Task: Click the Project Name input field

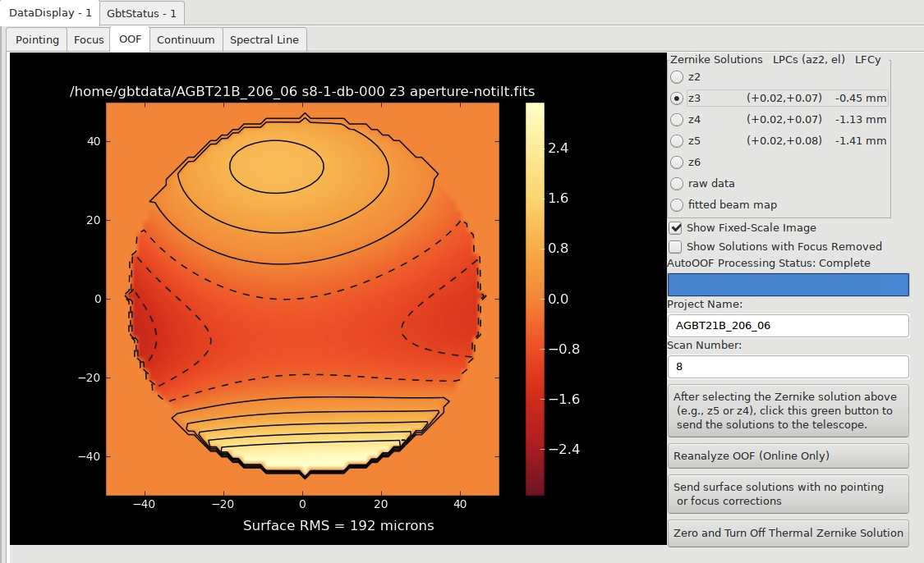Action: (788, 326)
